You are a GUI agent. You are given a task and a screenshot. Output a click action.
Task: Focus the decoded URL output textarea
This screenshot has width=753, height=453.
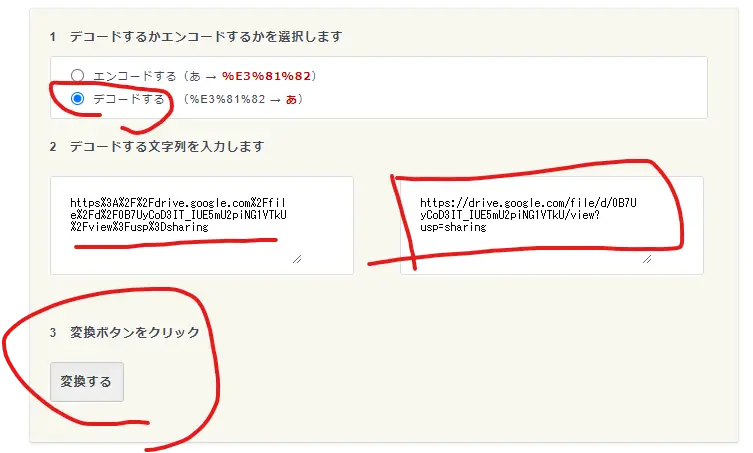[552, 225]
